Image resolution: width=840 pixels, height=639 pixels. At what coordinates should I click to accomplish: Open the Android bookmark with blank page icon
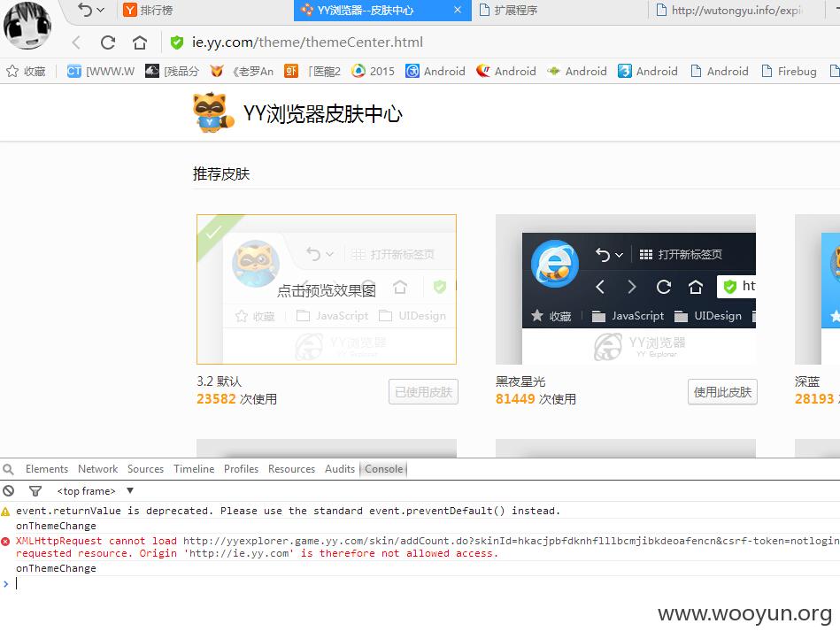click(719, 71)
